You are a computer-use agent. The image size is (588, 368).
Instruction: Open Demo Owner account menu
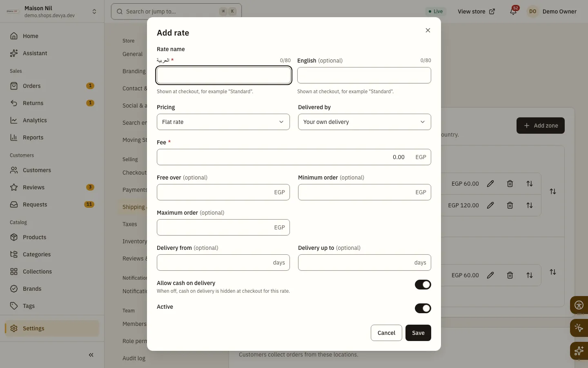click(x=552, y=11)
